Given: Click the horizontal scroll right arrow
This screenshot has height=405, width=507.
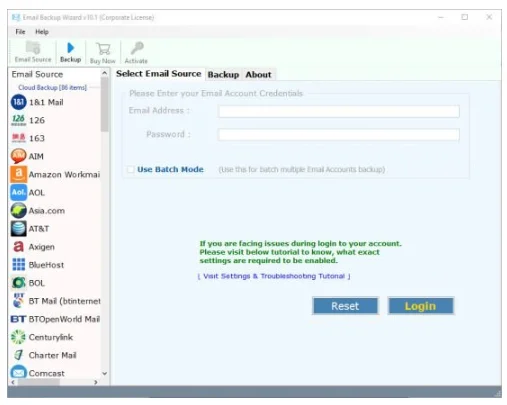Looking at the screenshot, I should coord(96,382).
